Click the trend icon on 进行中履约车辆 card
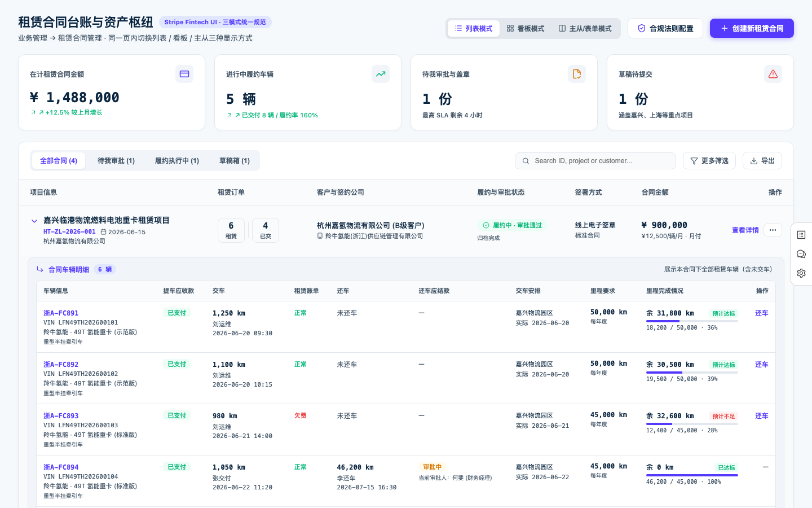This screenshot has width=812, height=508. (381, 74)
